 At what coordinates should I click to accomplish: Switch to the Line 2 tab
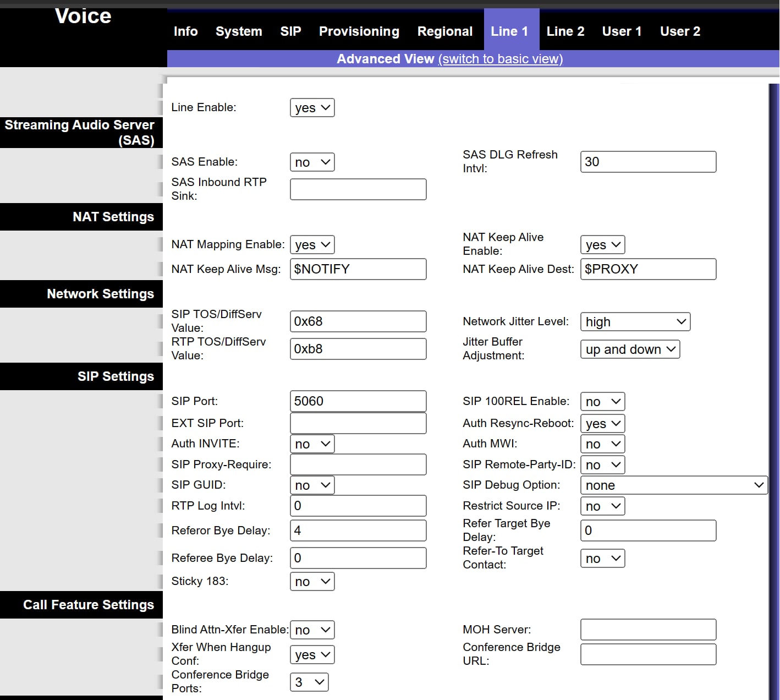[565, 31]
